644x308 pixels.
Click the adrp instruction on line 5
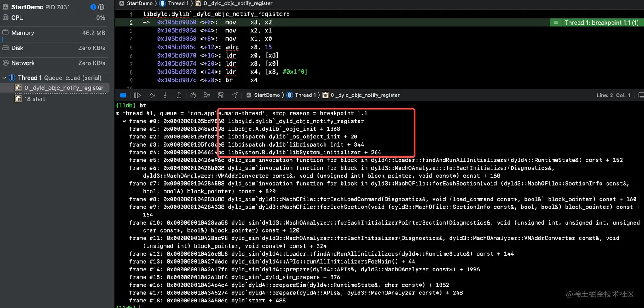click(232, 47)
